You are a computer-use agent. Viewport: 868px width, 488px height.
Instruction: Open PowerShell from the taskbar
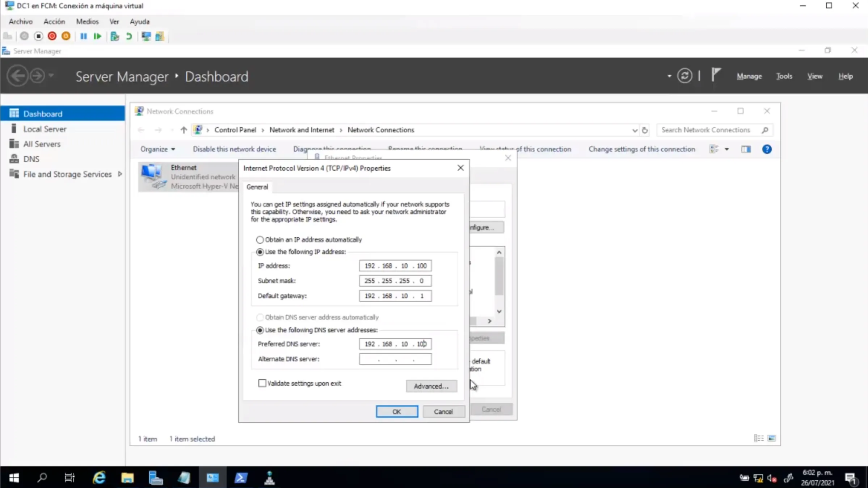tap(241, 478)
